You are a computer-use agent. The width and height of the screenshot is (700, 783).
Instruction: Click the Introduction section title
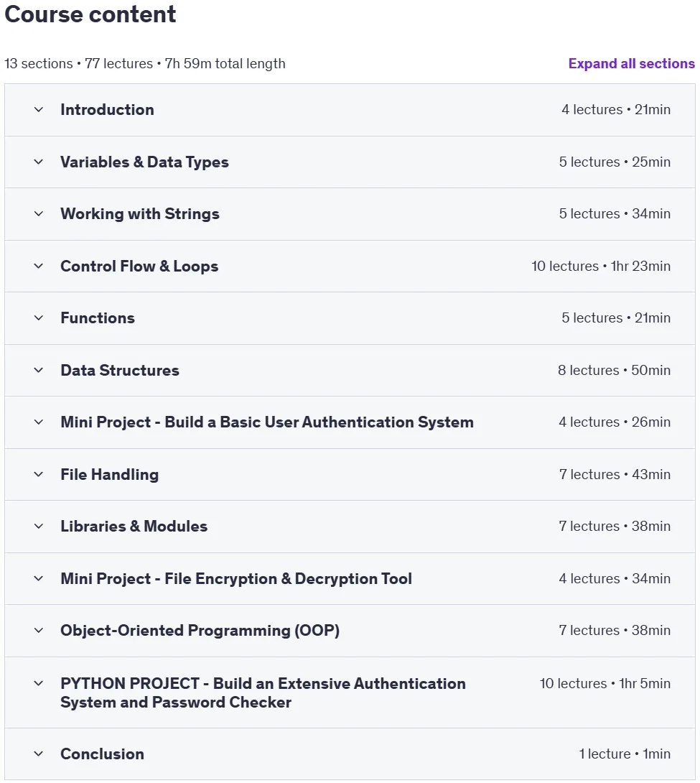click(107, 110)
